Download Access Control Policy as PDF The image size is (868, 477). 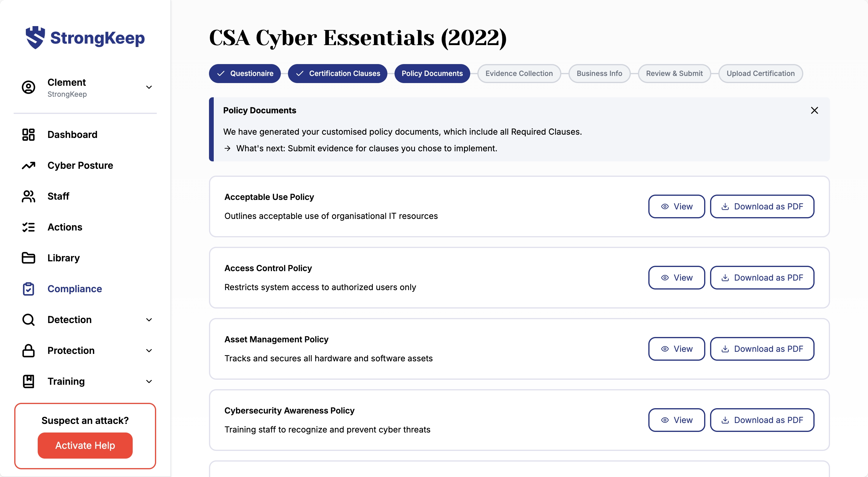(x=762, y=278)
